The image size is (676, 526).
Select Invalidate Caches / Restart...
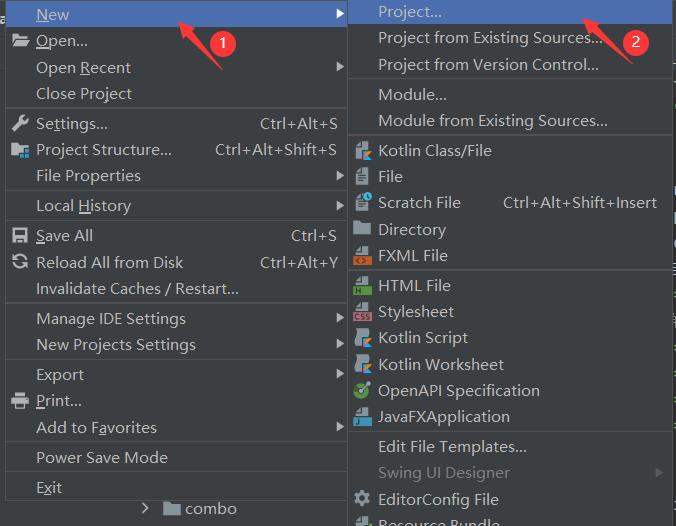pyautogui.click(x=176, y=288)
